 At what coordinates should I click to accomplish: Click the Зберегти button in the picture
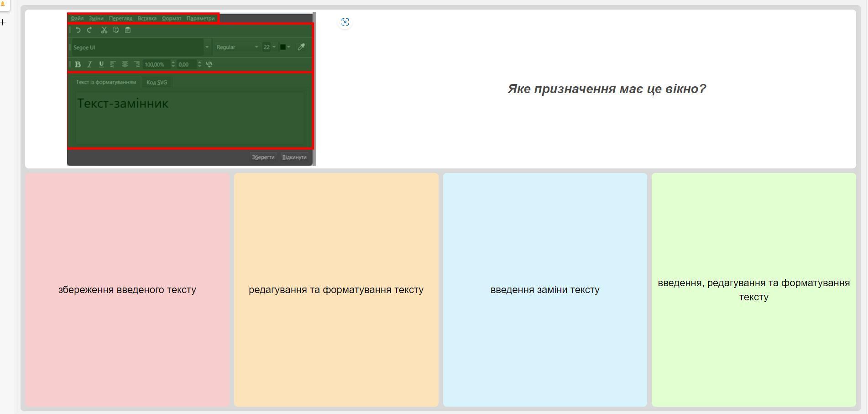(263, 157)
